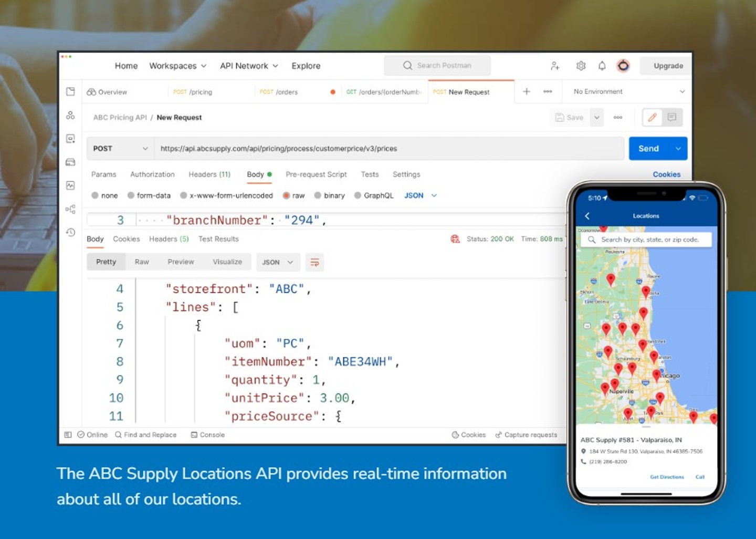The width and height of the screenshot is (756, 539).
Task: Open tab options three-dots menu
Action: [548, 91]
